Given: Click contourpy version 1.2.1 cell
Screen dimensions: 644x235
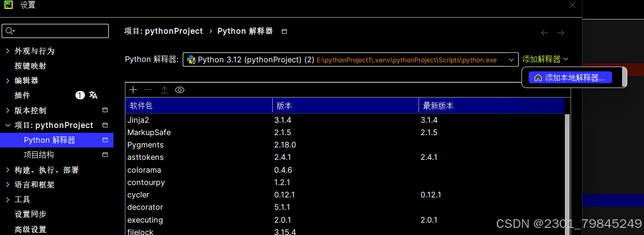Looking at the screenshot, I should pos(282,182).
